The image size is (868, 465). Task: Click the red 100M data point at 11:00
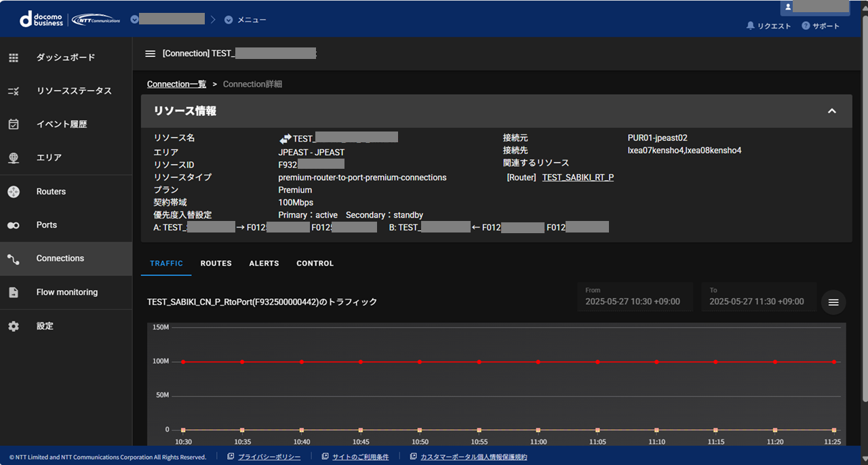[x=538, y=362]
